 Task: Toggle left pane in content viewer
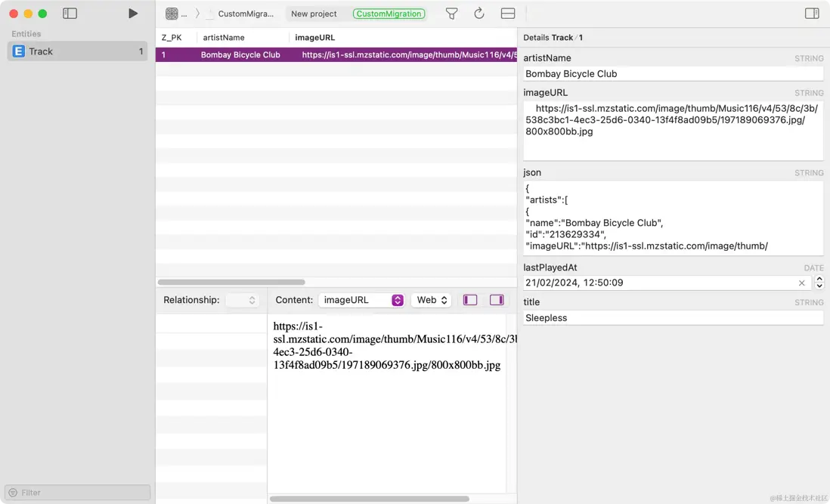pos(470,300)
